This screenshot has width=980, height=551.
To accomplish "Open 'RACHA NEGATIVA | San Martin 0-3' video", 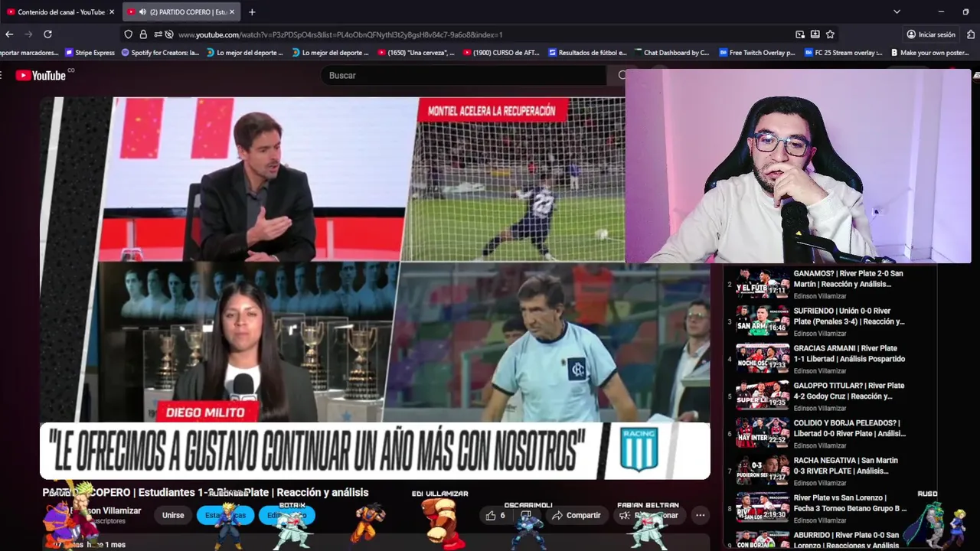I will [x=848, y=466].
